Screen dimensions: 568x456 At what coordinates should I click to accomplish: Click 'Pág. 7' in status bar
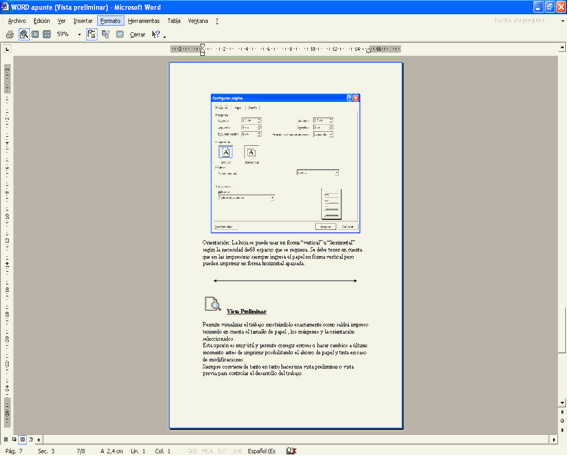14,451
